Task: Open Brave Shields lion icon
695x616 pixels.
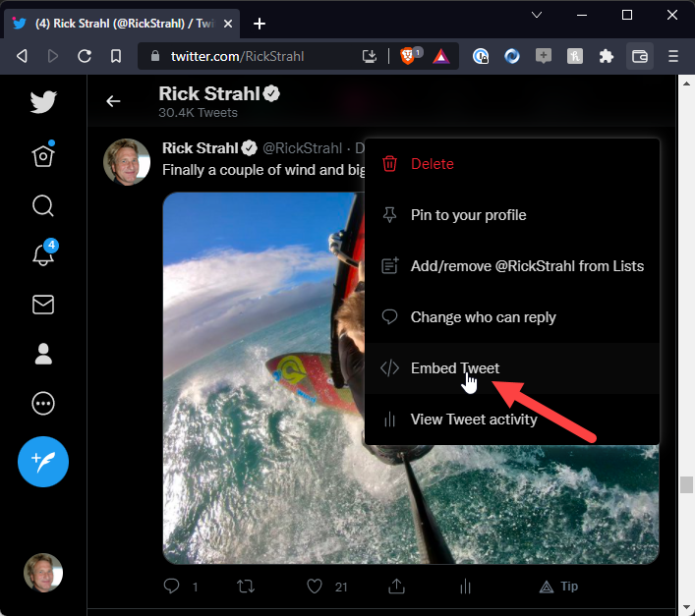Action: click(x=407, y=56)
